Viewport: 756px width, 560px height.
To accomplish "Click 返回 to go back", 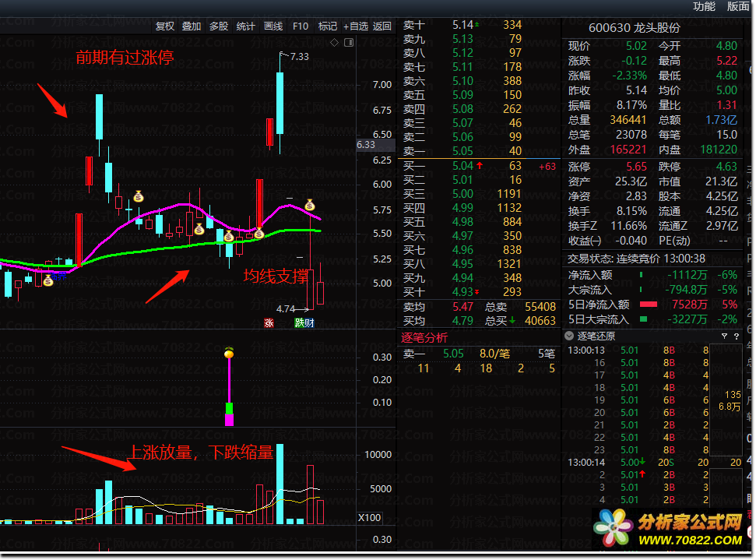I will [x=382, y=26].
